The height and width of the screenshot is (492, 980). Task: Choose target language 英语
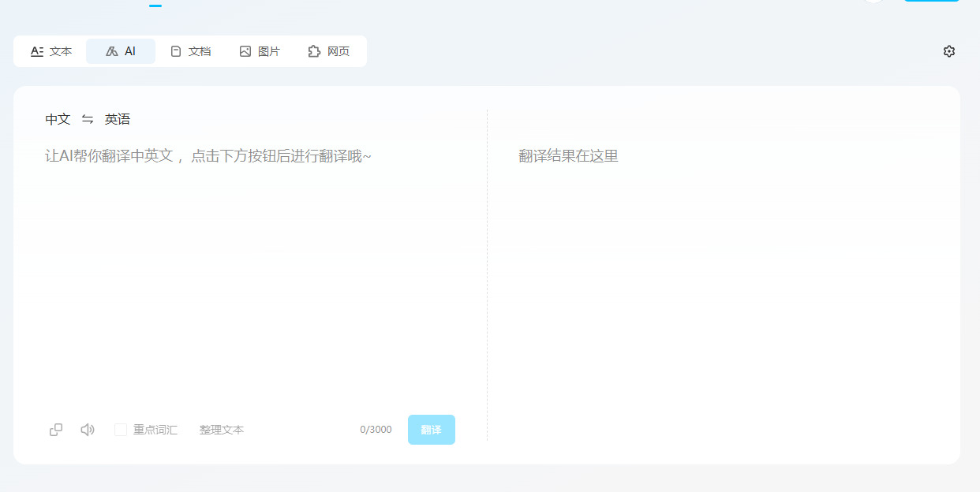(118, 119)
